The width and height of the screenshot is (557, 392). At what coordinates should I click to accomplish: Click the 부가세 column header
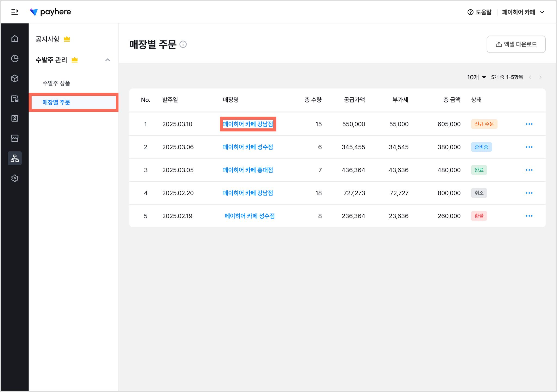400,100
